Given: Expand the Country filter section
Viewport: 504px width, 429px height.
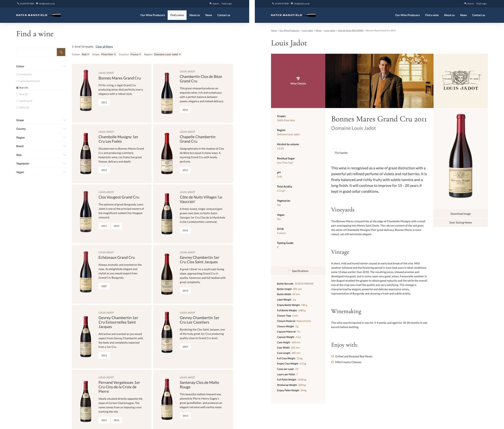Looking at the screenshot, I should [x=41, y=129].
